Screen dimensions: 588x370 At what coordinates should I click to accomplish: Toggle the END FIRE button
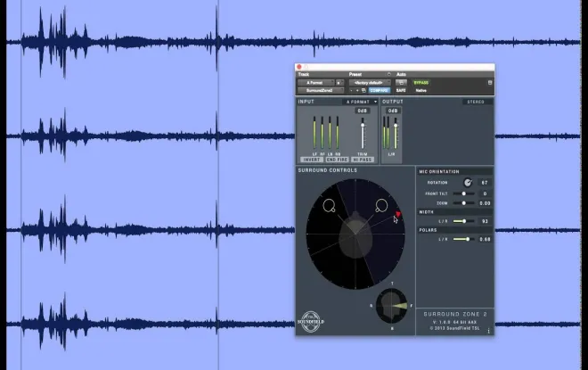pos(337,160)
